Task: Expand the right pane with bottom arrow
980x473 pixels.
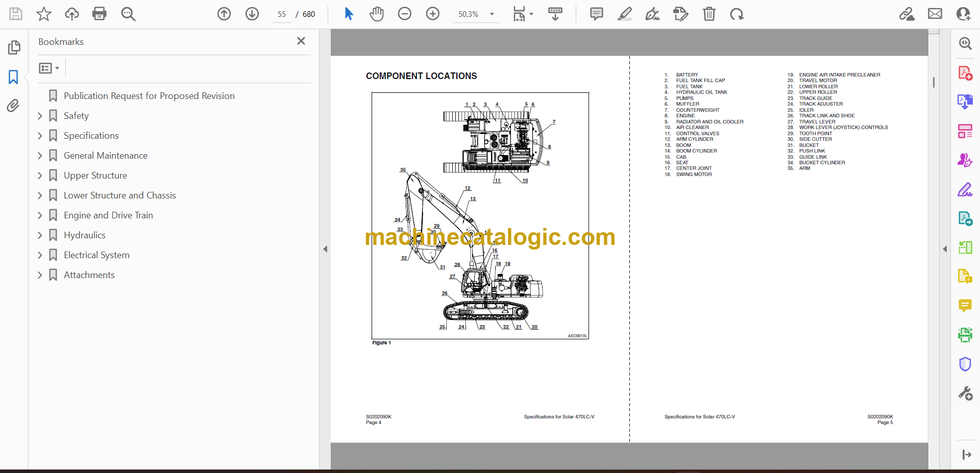Action: pos(966,455)
